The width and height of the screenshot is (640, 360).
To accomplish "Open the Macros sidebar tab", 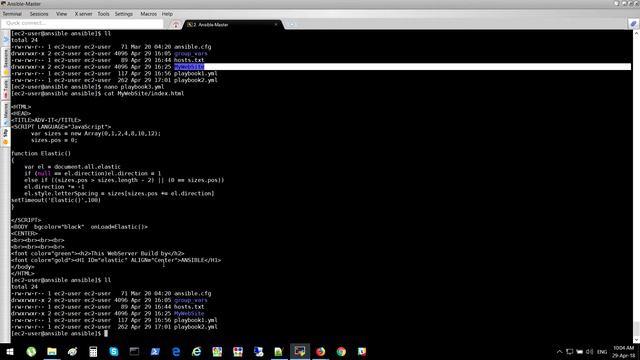I will click(x=6, y=114).
